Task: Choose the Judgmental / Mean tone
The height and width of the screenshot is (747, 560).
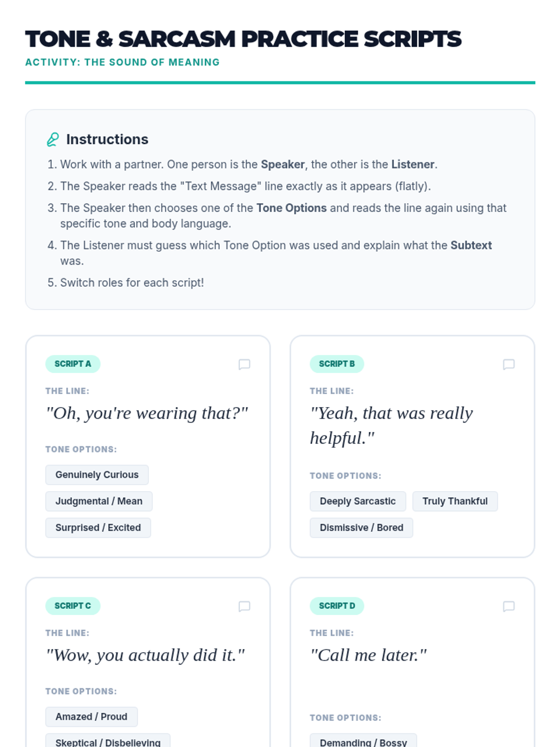Action: tap(99, 501)
